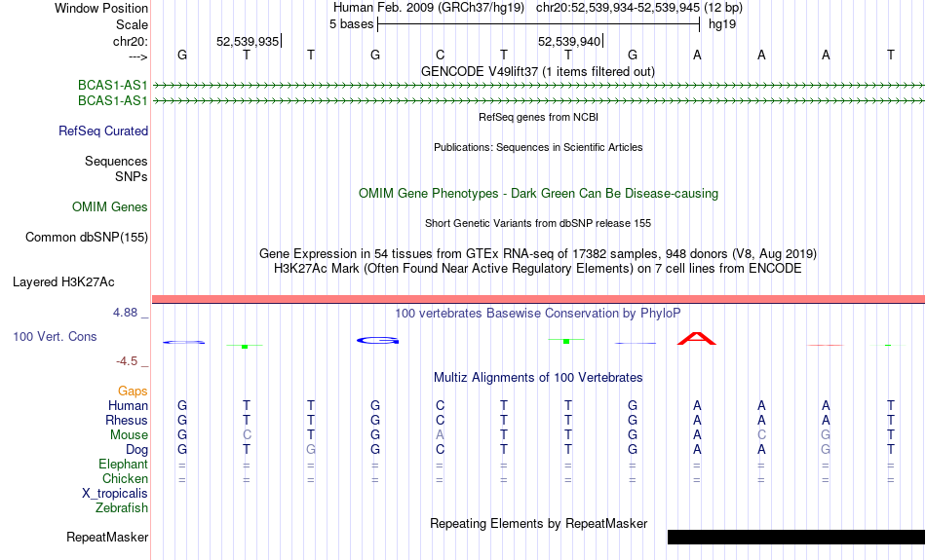Click the Short Genetic Variants dbSNP title
This screenshot has height=560, width=926.
pos(538,224)
